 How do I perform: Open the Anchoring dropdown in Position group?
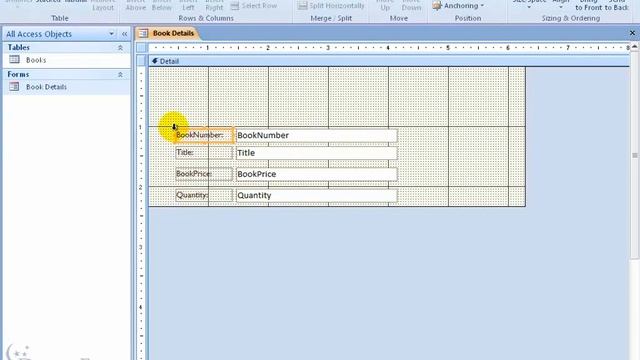[x=458, y=6]
